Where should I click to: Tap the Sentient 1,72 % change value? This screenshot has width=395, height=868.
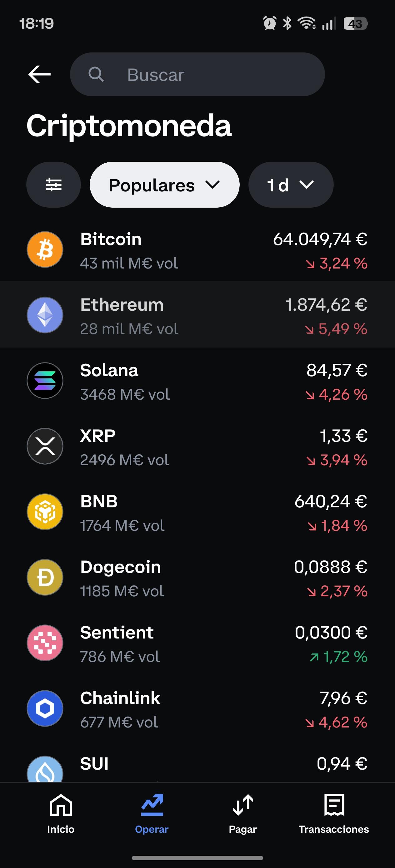point(339,656)
